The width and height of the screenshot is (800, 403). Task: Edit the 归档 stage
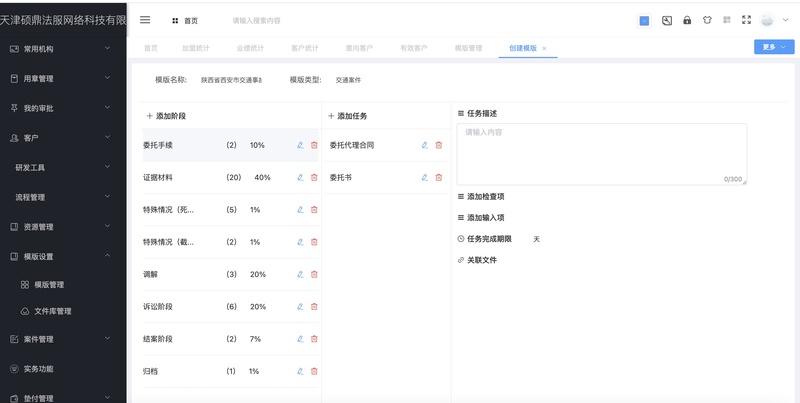(300, 371)
